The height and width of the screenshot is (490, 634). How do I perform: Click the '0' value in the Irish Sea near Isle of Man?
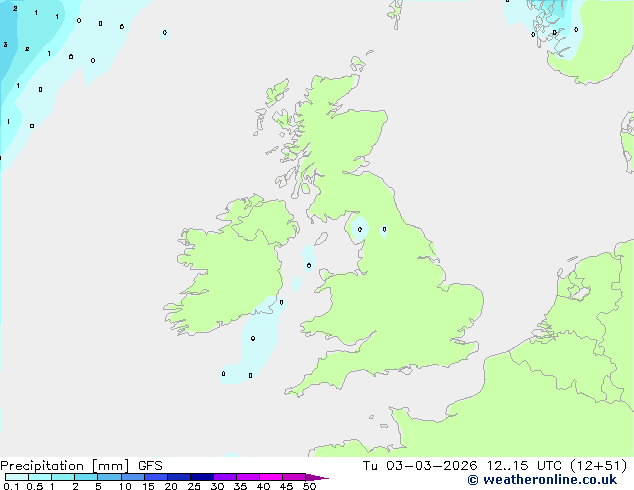309,266
